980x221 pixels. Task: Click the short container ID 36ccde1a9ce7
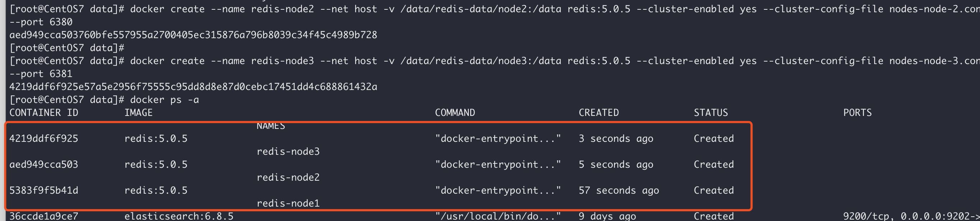[x=44, y=216]
